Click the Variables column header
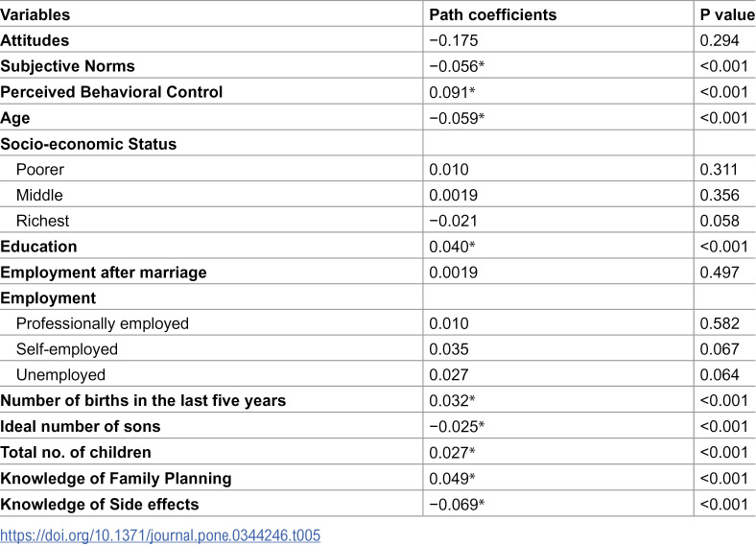Viewport: 756px width, 545px height. pos(35,15)
